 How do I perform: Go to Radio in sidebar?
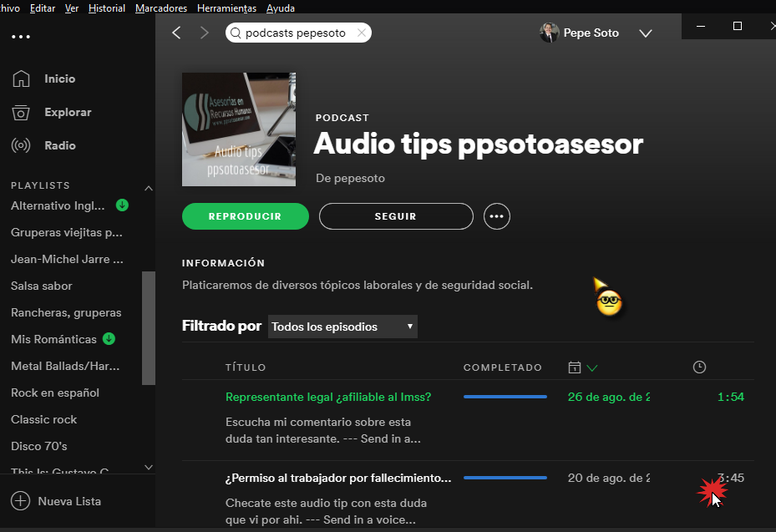[60, 145]
